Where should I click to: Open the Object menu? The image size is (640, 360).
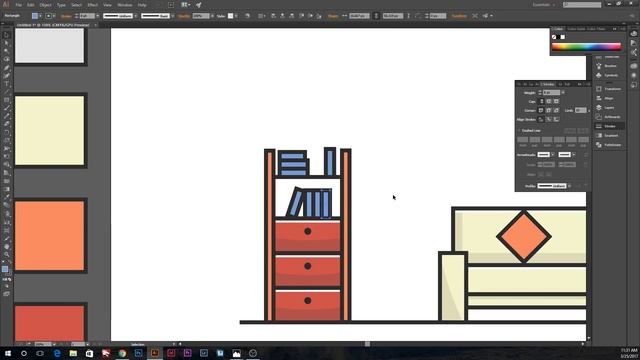(x=45, y=5)
